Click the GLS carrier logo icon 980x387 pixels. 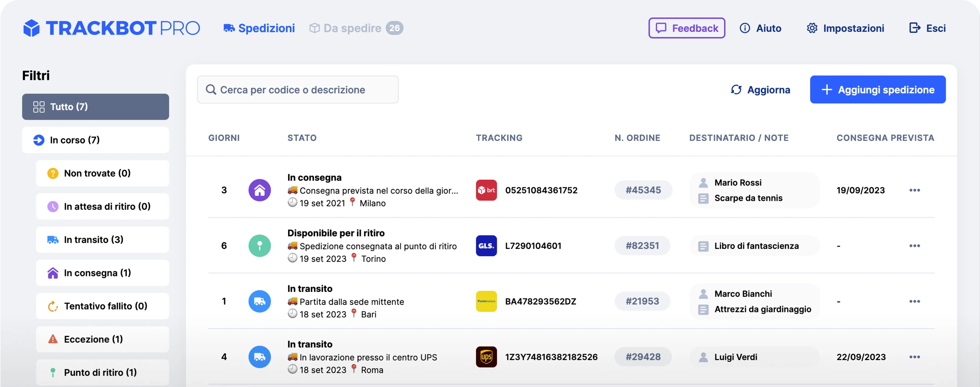pos(486,246)
